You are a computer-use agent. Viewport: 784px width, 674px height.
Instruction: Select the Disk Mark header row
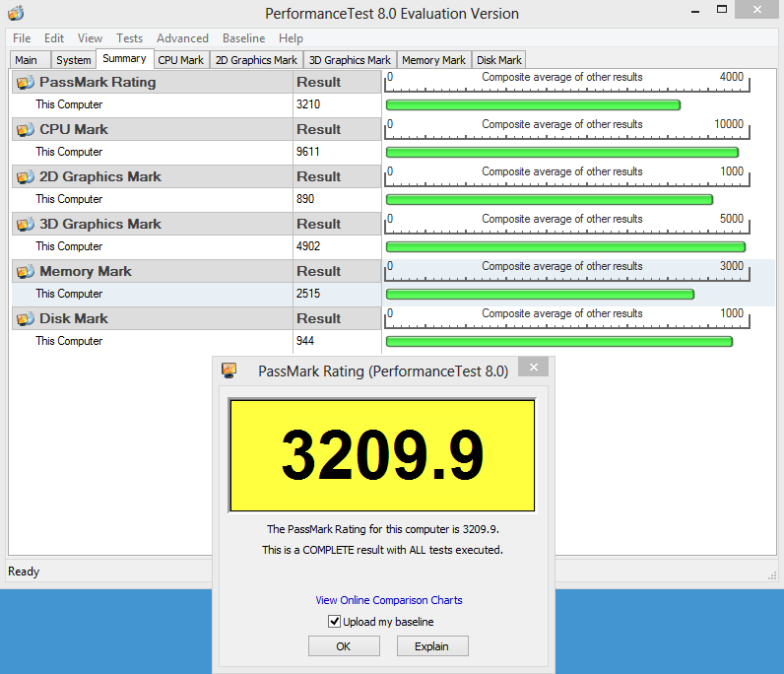coord(197,318)
